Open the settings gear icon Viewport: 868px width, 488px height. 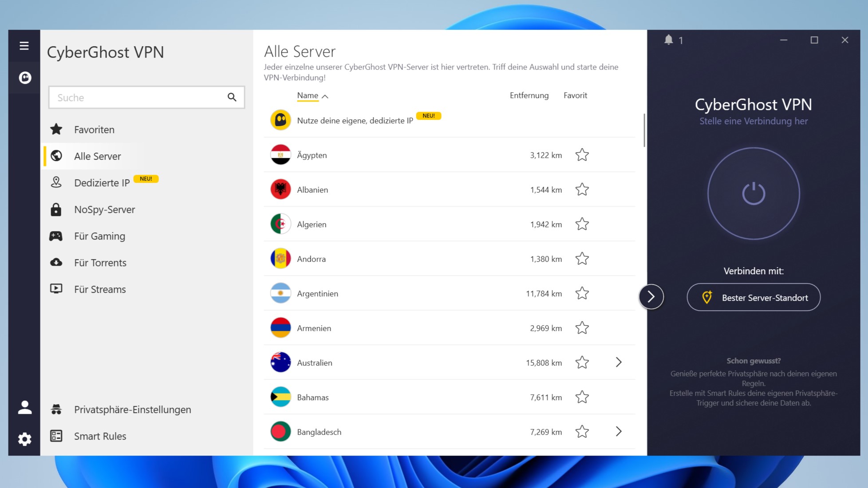(25, 439)
